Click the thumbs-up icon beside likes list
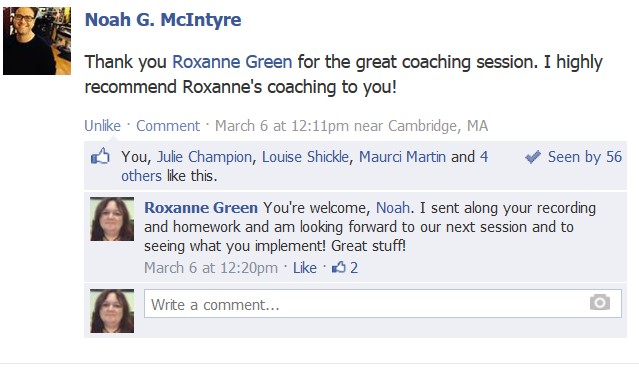The height and width of the screenshot is (385, 639). point(100,156)
